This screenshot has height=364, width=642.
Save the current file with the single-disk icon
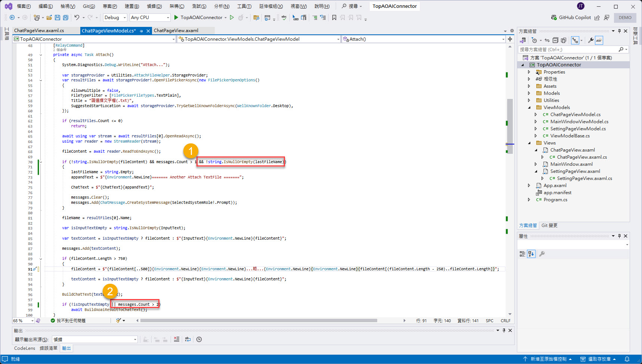[58, 18]
